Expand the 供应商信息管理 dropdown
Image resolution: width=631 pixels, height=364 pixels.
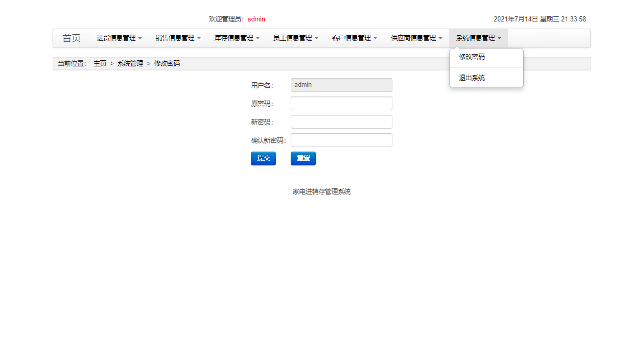click(416, 38)
